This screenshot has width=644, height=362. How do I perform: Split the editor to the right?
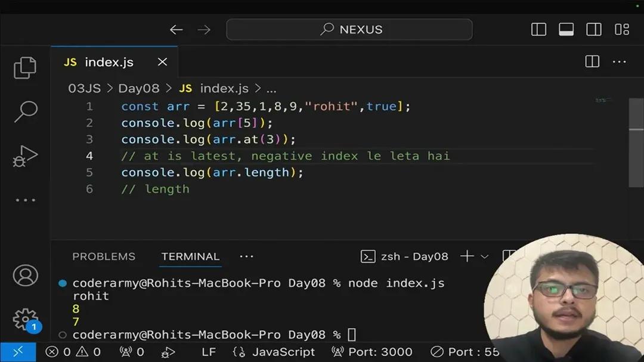pos(592,61)
